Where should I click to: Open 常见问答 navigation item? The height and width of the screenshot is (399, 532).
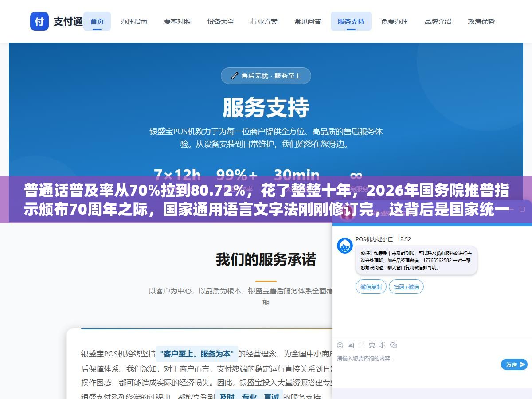tap(308, 21)
